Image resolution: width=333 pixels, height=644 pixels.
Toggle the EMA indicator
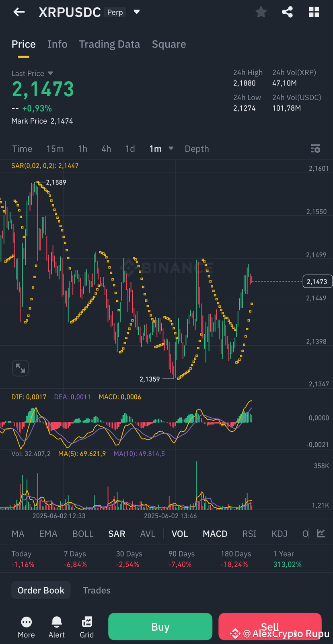(48, 534)
